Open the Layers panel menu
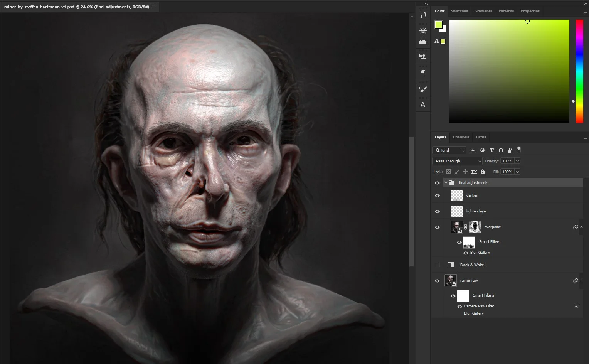The height and width of the screenshot is (364, 589). pyautogui.click(x=585, y=137)
